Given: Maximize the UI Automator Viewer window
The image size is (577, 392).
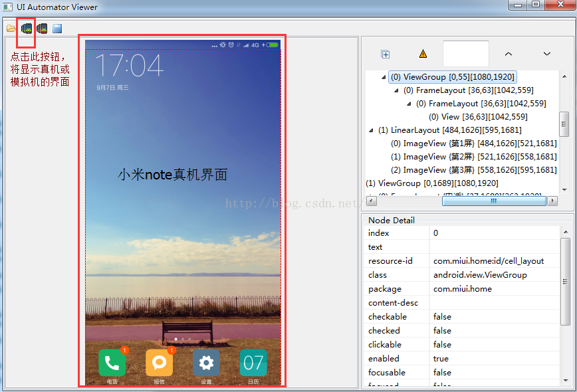Looking at the screenshot, I should pyautogui.click(x=536, y=5).
